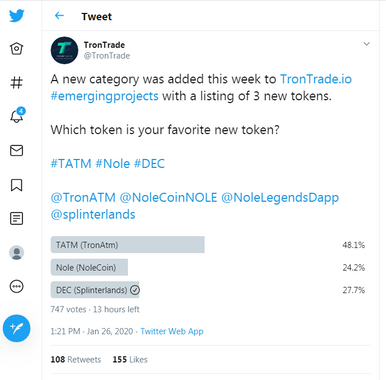The height and width of the screenshot is (380, 386).
Task: Click the compose Tweet feather button
Action: [17, 328]
